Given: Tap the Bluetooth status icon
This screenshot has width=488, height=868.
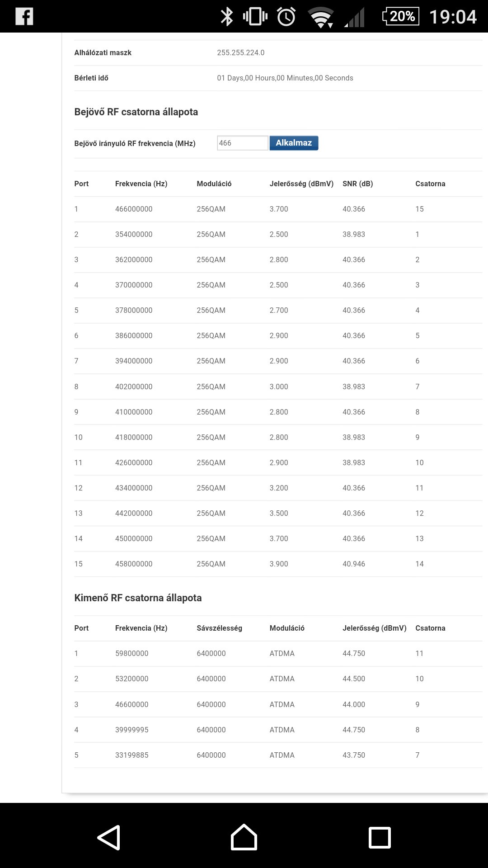Looking at the screenshot, I should (226, 17).
